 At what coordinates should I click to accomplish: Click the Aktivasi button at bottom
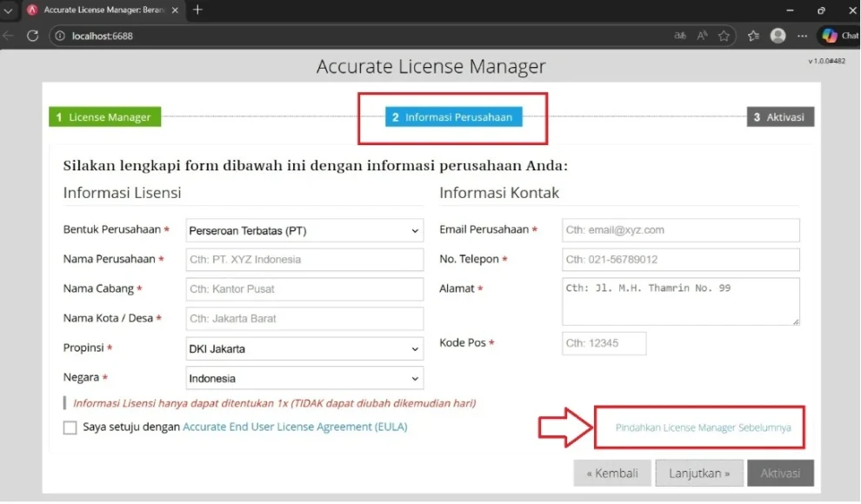click(780, 474)
